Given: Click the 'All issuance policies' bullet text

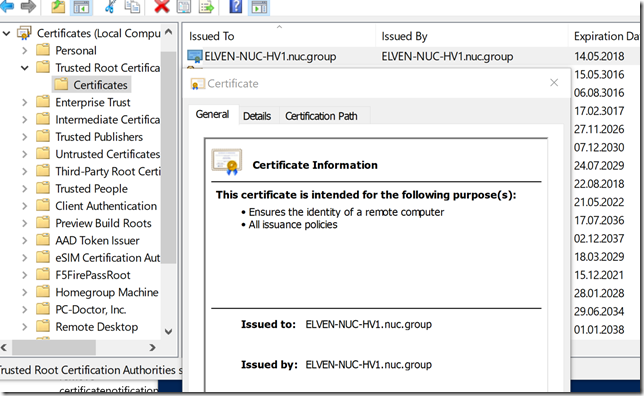Looking at the screenshot, I should [293, 225].
